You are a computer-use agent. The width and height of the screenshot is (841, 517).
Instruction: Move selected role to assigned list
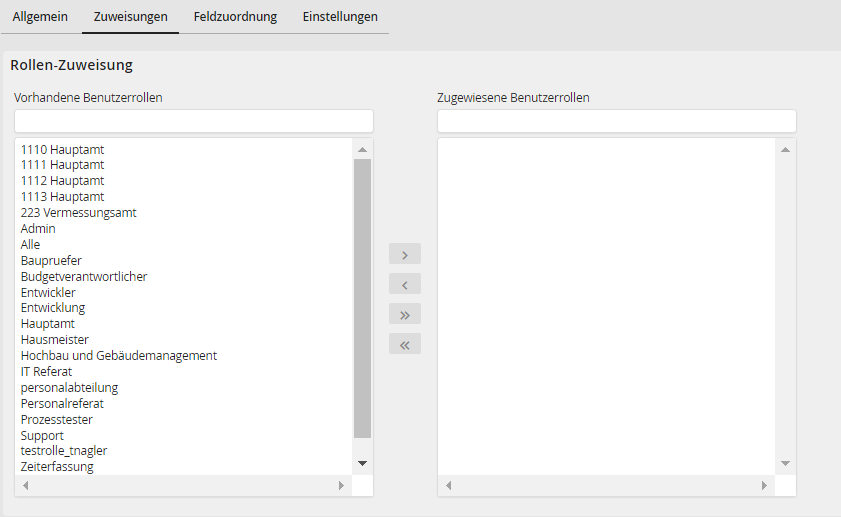tap(404, 254)
